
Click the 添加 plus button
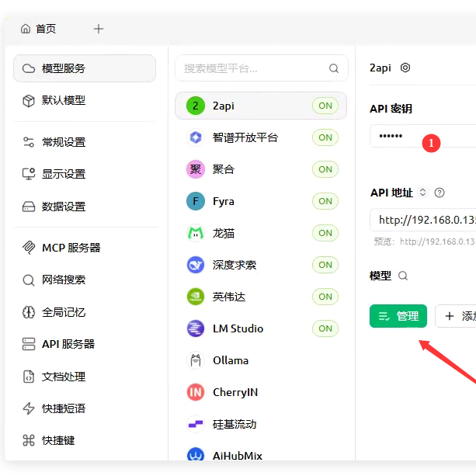456,316
